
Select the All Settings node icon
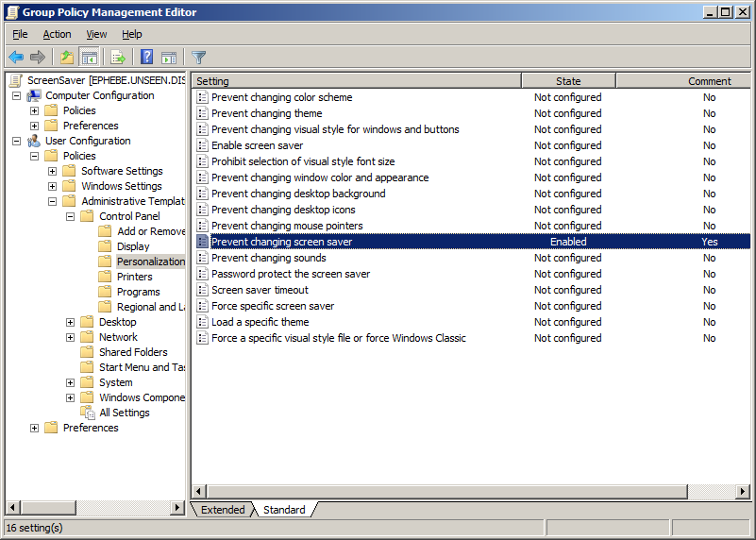[x=88, y=413]
